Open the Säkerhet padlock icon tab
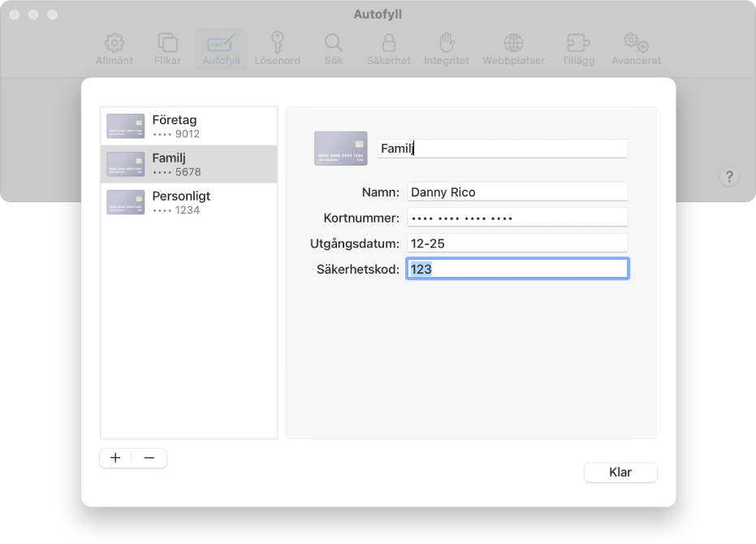Screen dimensions: 756x544 tap(389, 50)
